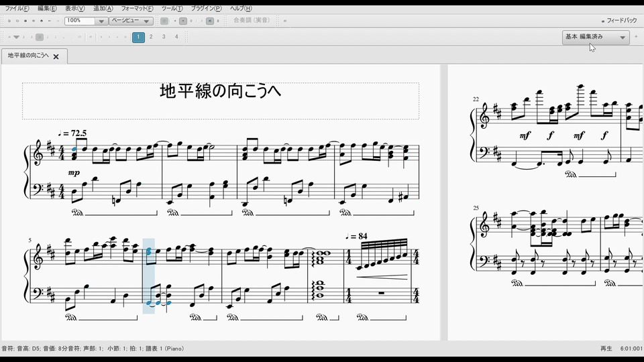Open the 100% zoom dropdown
Screen dimensions: 644x362
point(101,21)
